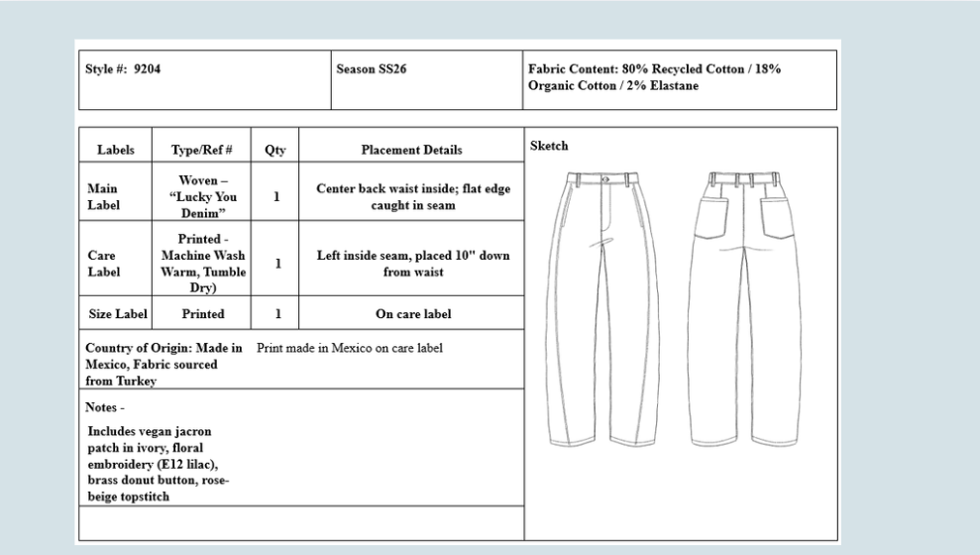Image resolution: width=980 pixels, height=555 pixels.
Task: Click the Size Label row name
Action: pos(118,314)
